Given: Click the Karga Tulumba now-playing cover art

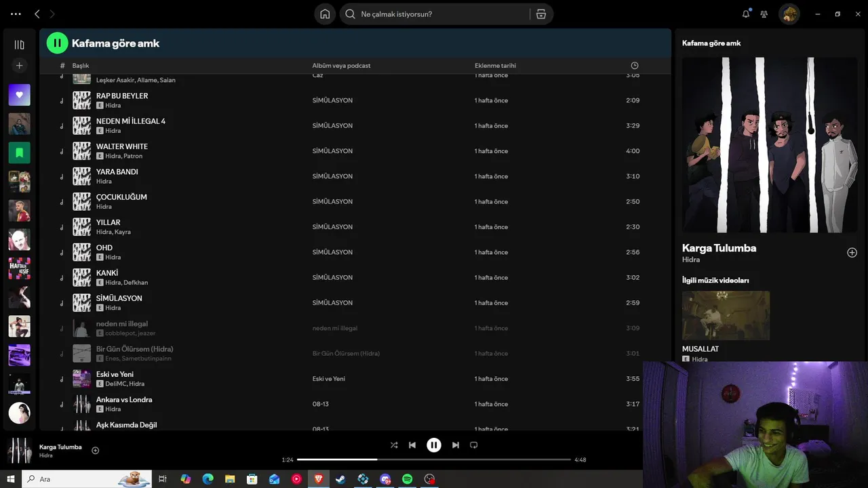Looking at the screenshot, I should (19, 451).
